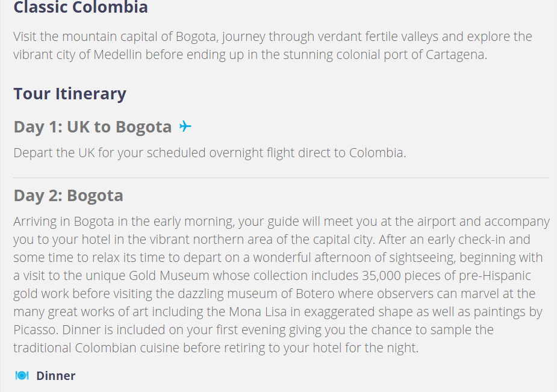Click the Day 2 Bogota itinerary paragraph
This screenshot has height=392, width=557.
tap(281, 284)
